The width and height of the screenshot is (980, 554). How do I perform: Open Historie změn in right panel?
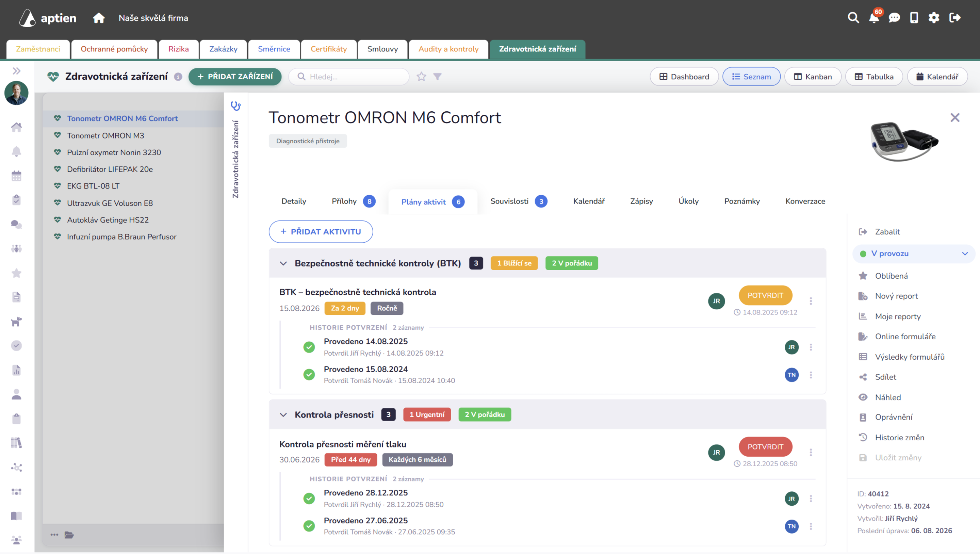(892, 438)
